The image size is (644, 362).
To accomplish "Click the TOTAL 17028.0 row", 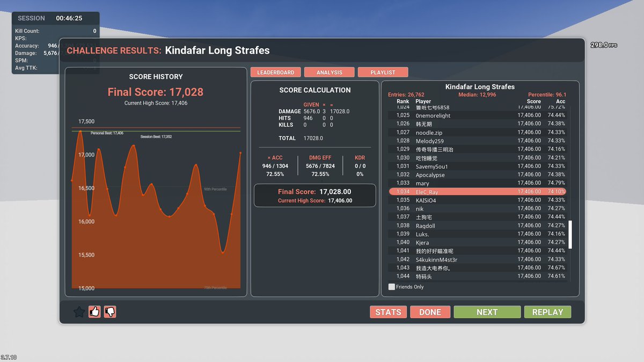I will [301, 138].
